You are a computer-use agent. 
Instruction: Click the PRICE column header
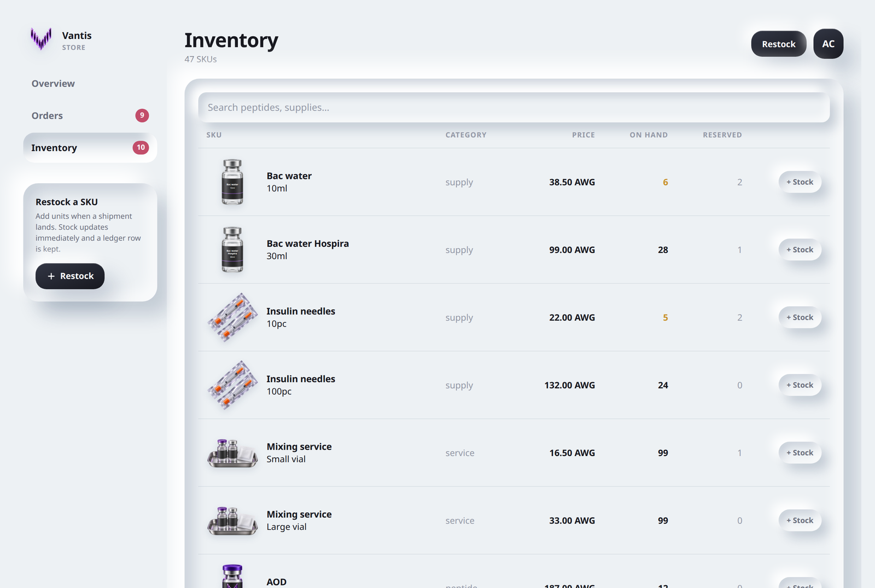[584, 135]
